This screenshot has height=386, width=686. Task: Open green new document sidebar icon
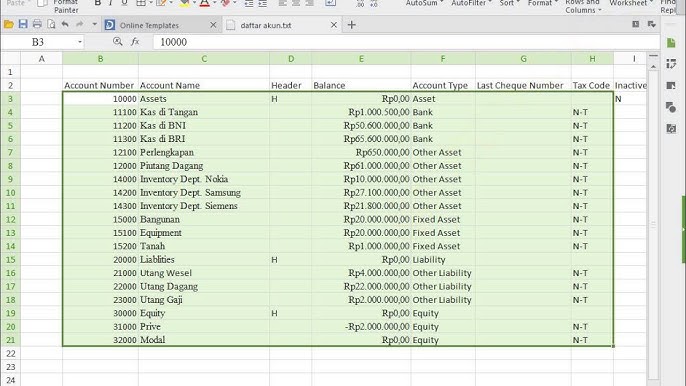pos(671,42)
